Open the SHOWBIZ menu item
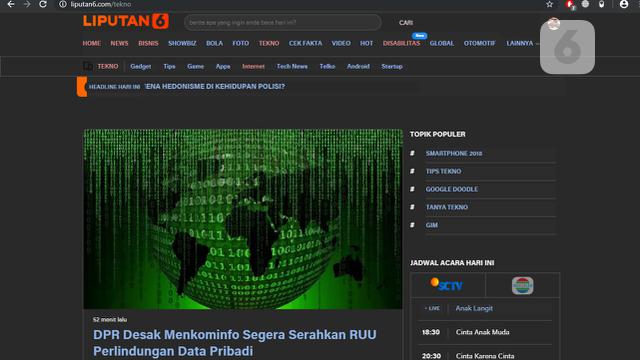The image size is (640, 360). click(x=182, y=43)
